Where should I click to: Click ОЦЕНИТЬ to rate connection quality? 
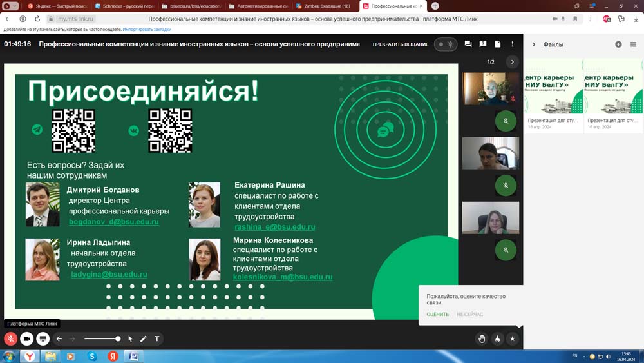point(437,315)
